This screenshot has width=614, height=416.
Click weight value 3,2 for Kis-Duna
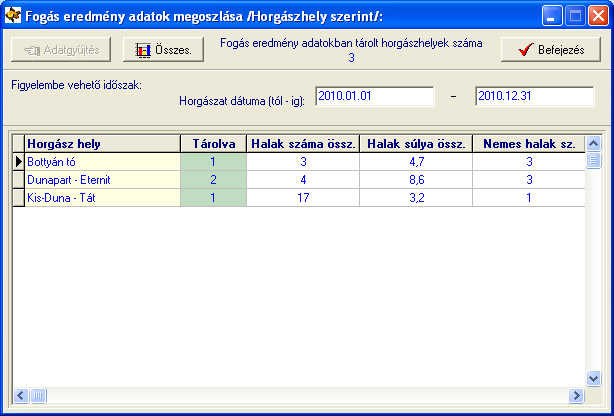416,198
